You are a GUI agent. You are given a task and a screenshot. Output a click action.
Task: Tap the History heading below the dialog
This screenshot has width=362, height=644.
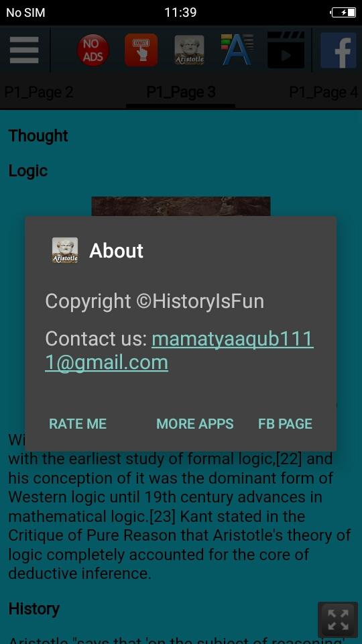[x=34, y=608]
